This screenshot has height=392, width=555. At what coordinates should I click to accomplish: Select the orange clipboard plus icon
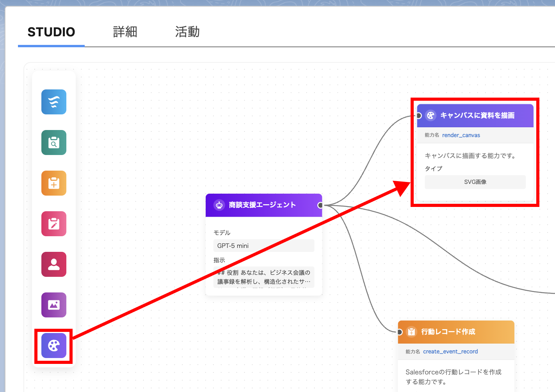[x=54, y=183]
